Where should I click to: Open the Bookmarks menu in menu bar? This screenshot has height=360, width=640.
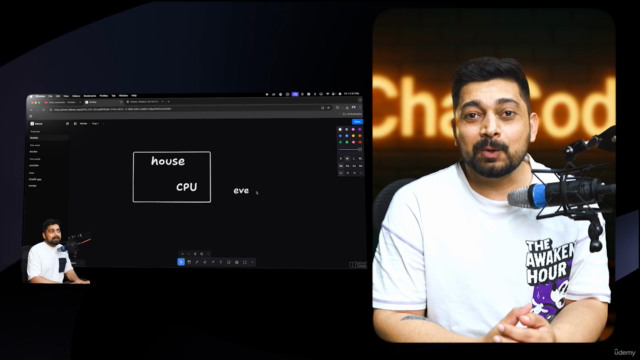click(90, 96)
